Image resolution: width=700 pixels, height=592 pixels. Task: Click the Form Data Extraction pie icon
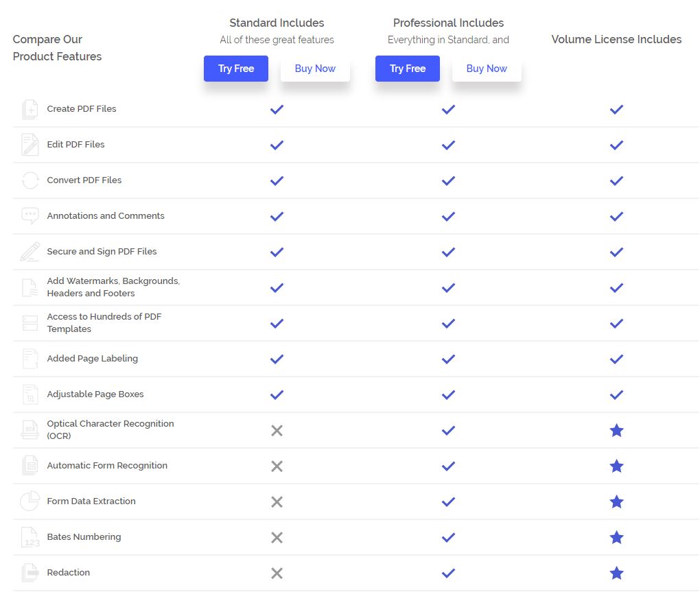coord(30,501)
